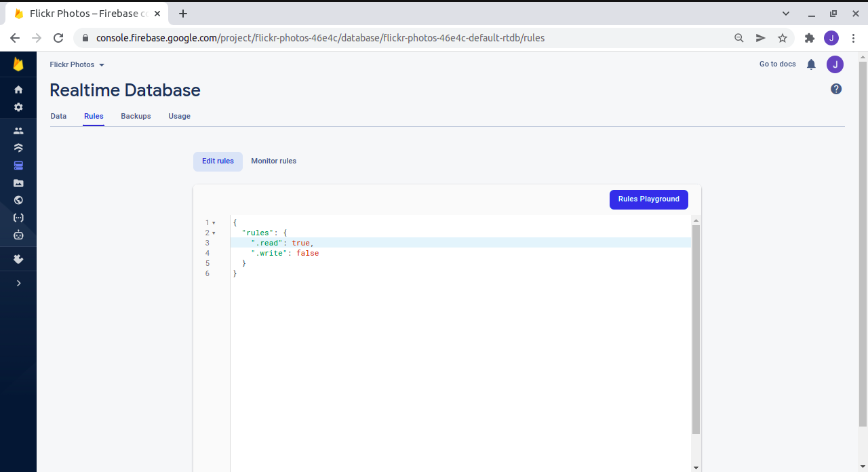Click line number 4 in the gutter
868x472 pixels.
(x=207, y=253)
